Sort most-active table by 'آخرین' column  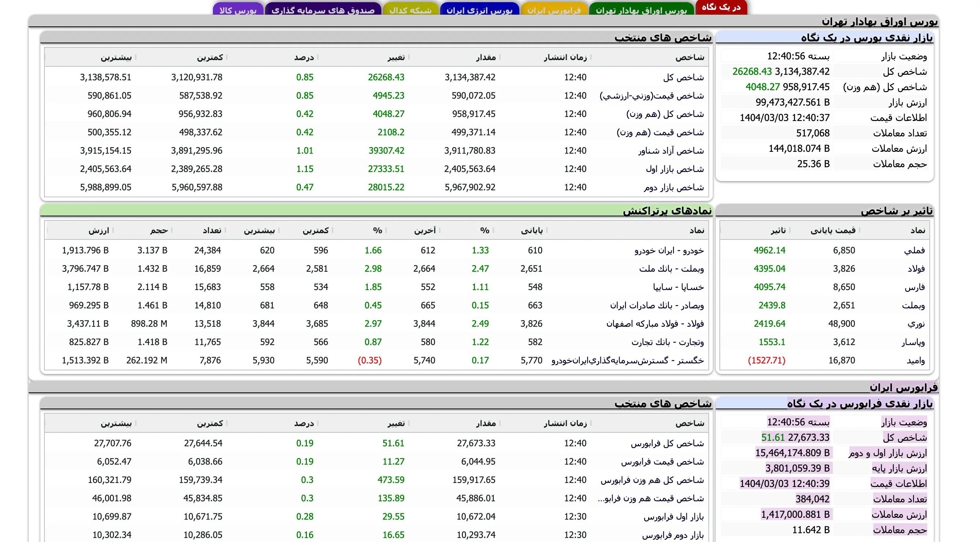[x=425, y=230]
